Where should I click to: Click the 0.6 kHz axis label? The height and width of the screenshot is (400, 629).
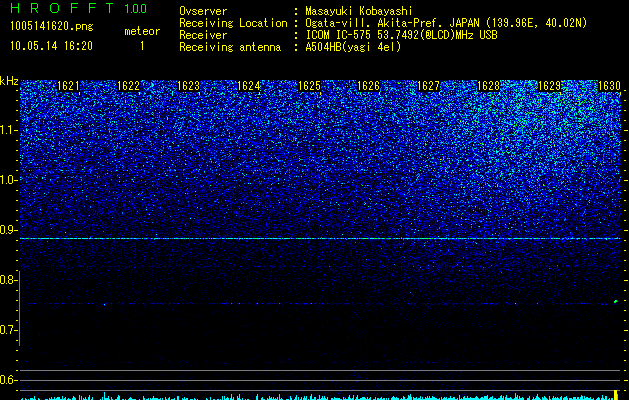(8, 380)
